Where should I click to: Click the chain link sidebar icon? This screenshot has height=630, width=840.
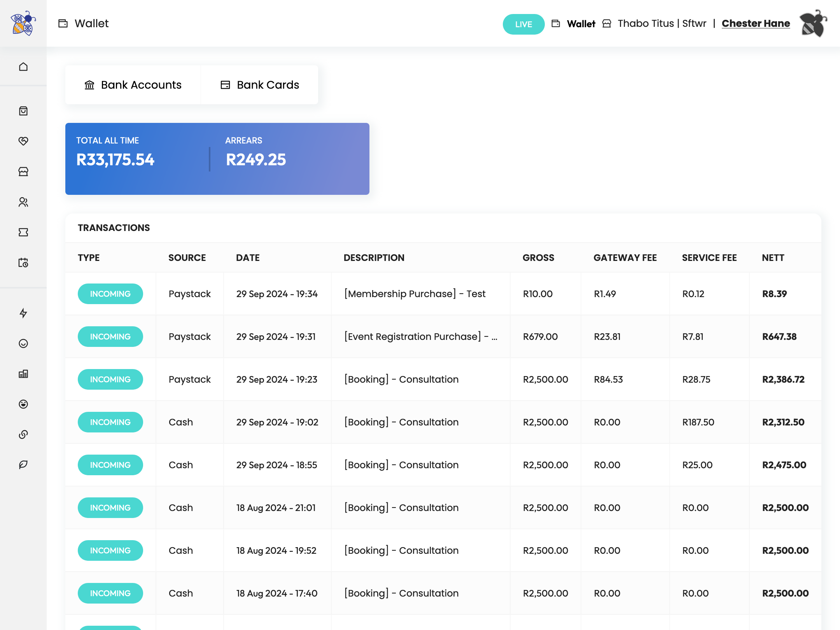click(x=23, y=434)
